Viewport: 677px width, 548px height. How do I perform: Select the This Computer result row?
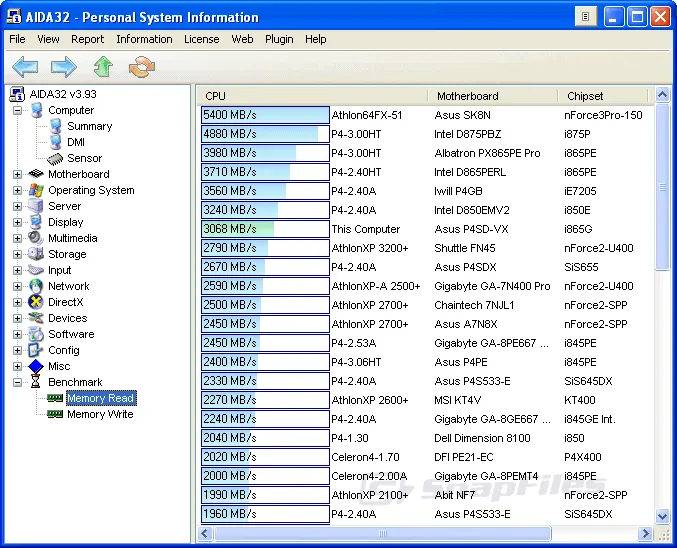click(423, 229)
